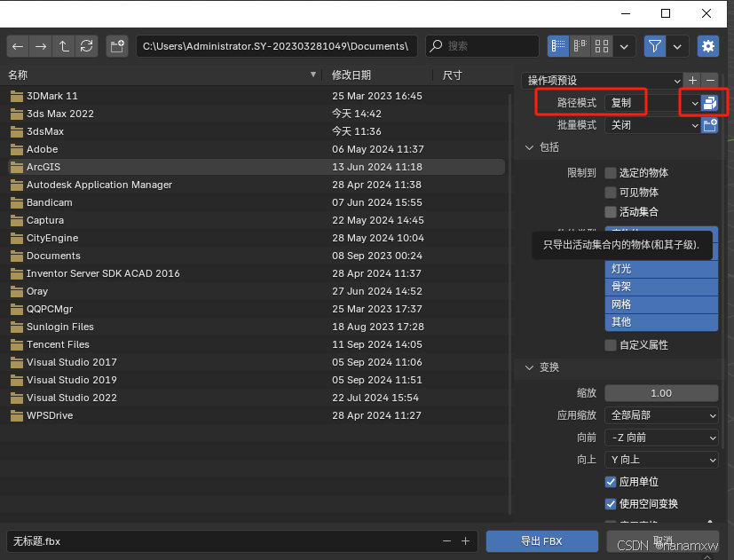The width and height of the screenshot is (734, 560).
Task: Open display settings dropdown arrow
Action: 624,46
